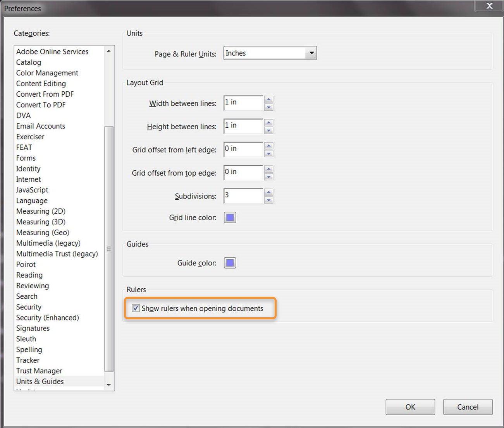Viewport: 504px width, 428px height.
Task: Increment Width between lines value
Action: point(269,100)
